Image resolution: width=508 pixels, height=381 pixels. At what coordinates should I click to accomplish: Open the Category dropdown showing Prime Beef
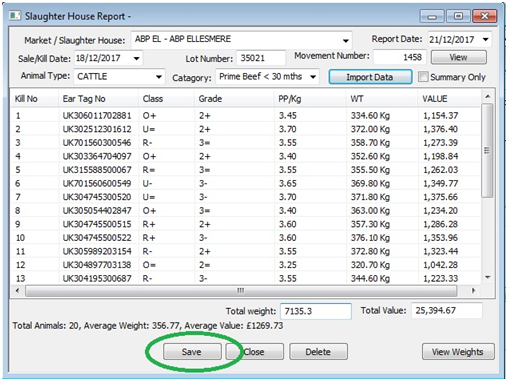point(313,77)
